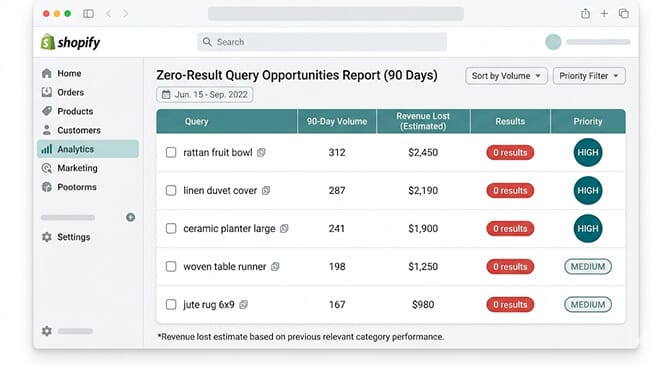Click the Priority column header
The width and height of the screenshot is (672, 367).
tap(588, 121)
